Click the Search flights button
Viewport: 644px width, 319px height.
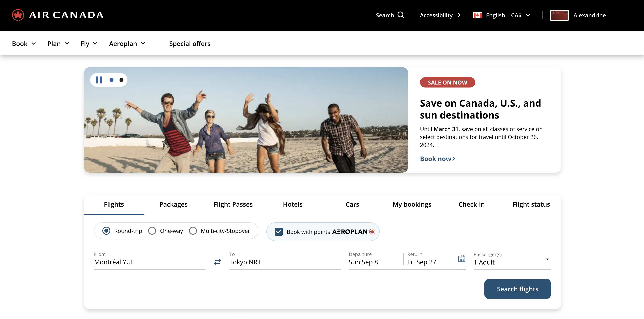[x=518, y=289]
